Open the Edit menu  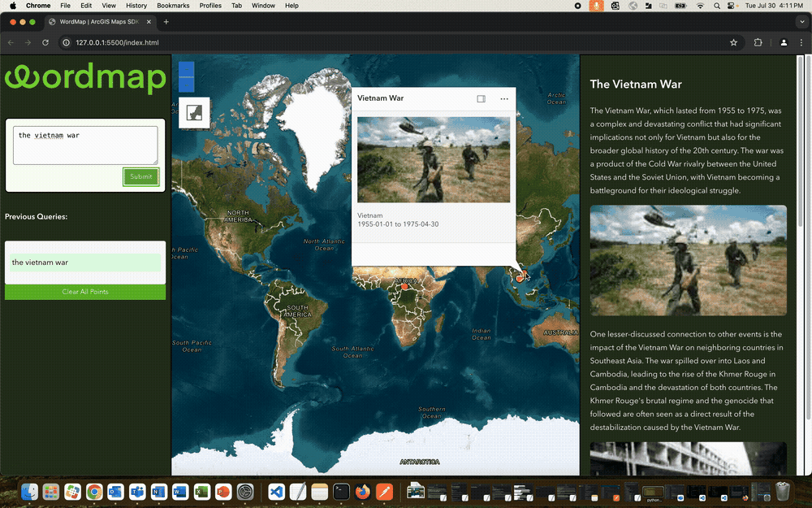tap(86, 6)
